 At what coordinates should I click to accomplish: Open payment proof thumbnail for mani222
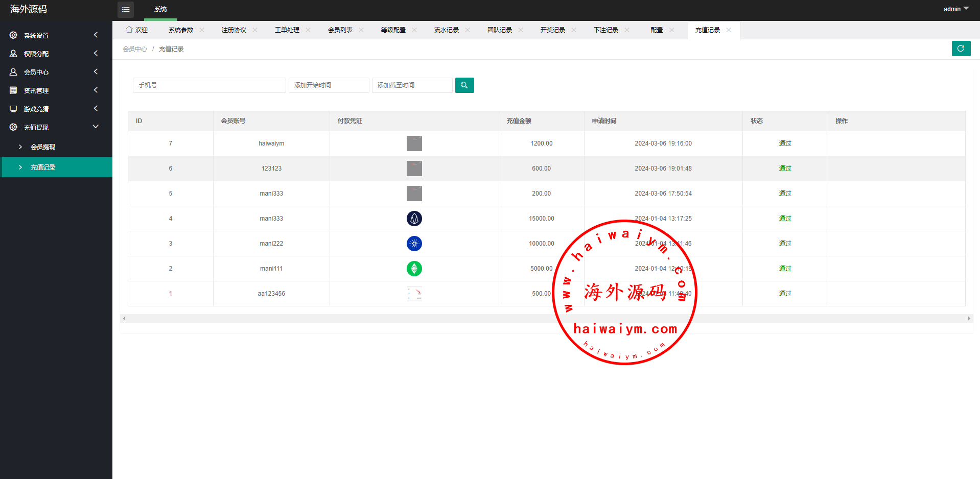414,244
